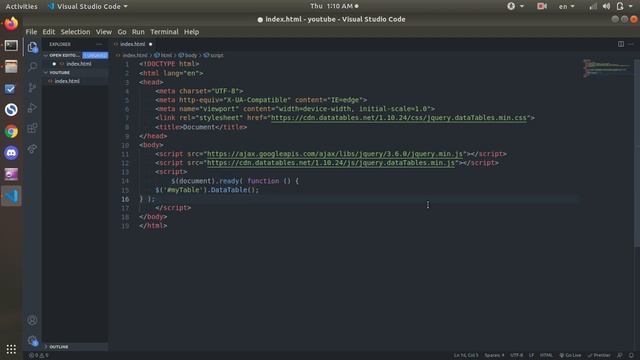
Task: Open the Run and Debug view
Action: (x=33, y=108)
